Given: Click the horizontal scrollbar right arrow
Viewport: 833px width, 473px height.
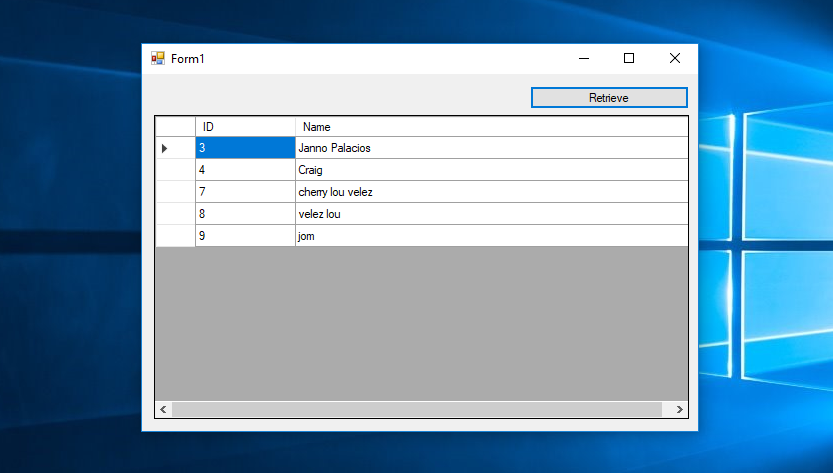Looking at the screenshot, I should pyautogui.click(x=679, y=409).
